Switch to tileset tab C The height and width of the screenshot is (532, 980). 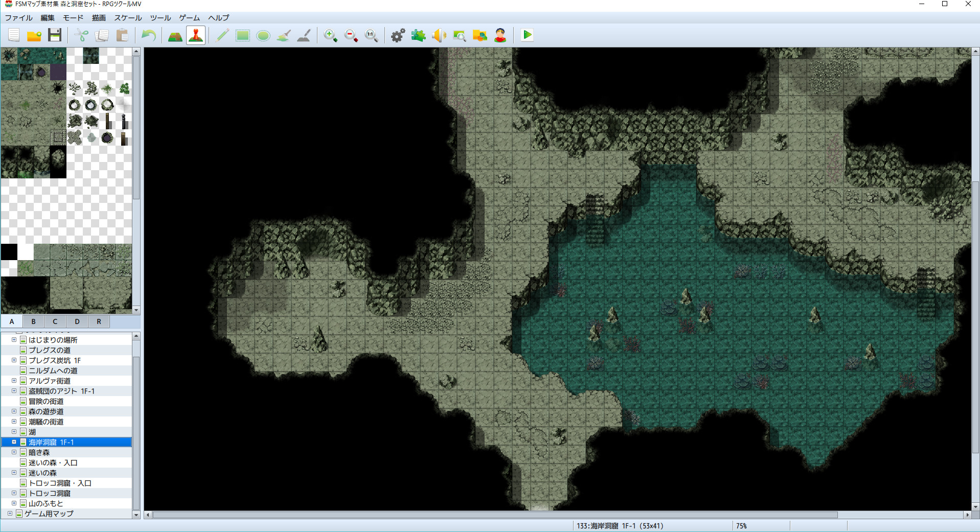55,321
